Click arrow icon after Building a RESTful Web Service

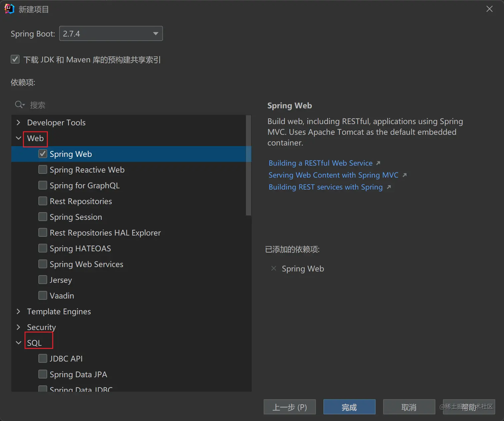378,163
